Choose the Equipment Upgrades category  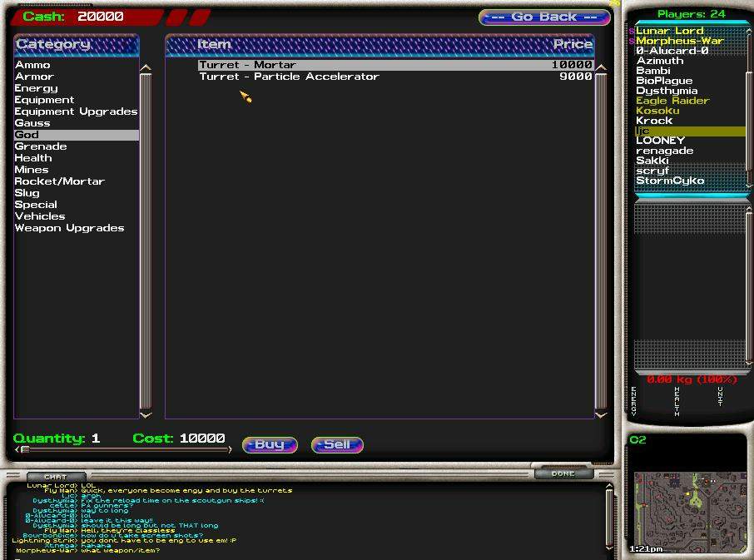pyautogui.click(x=76, y=112)
